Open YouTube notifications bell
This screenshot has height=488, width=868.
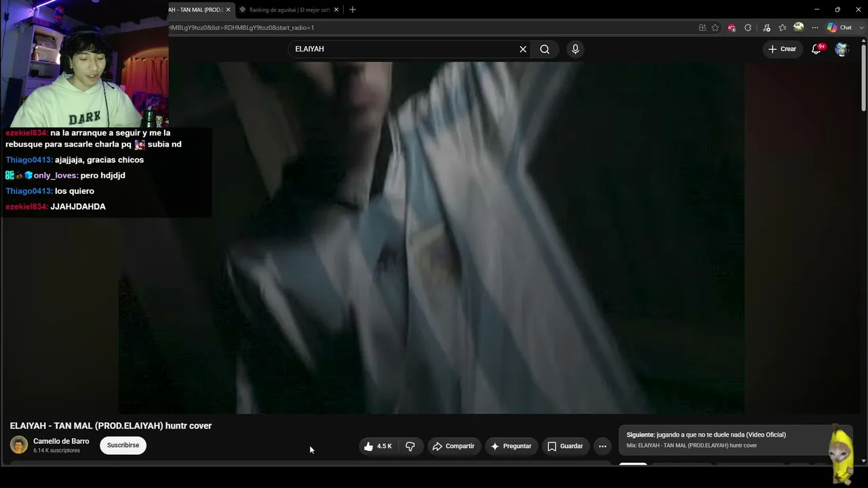(x=816, y=49)
